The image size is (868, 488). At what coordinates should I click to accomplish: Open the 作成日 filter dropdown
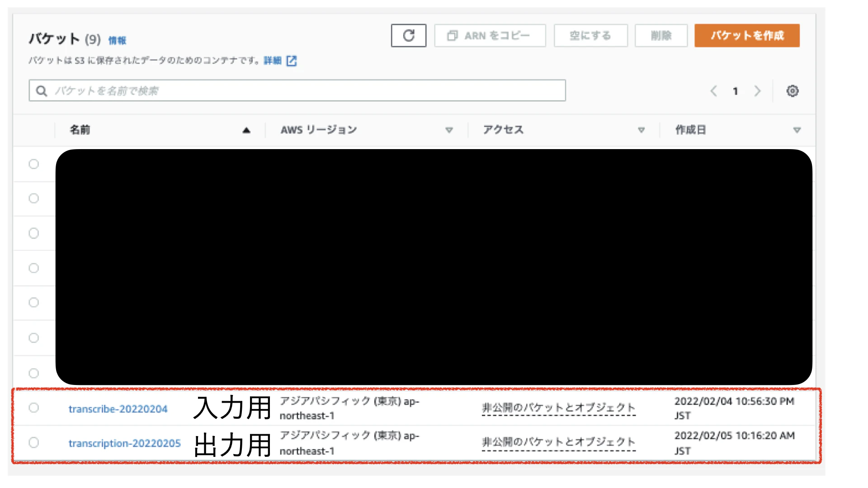point(797,130)
